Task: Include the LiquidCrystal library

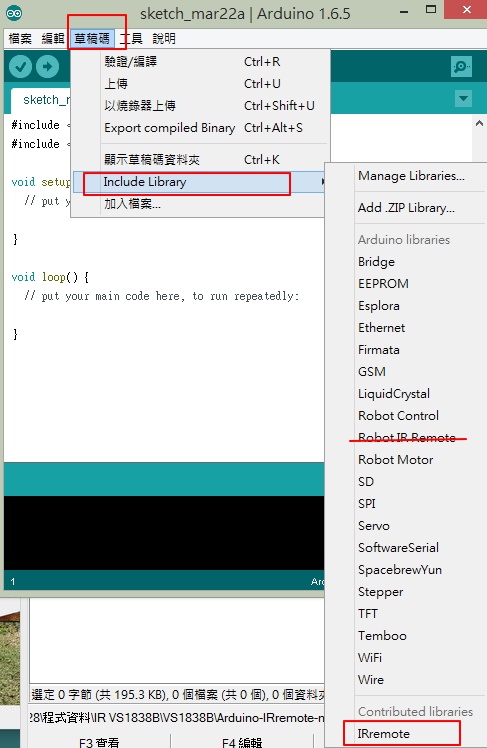Action: 394,393
